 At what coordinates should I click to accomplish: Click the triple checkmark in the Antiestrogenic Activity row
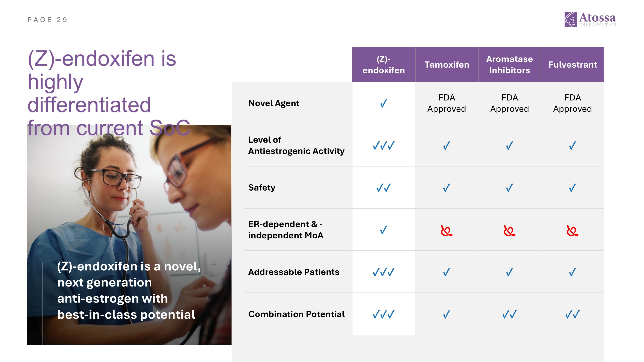383,145
